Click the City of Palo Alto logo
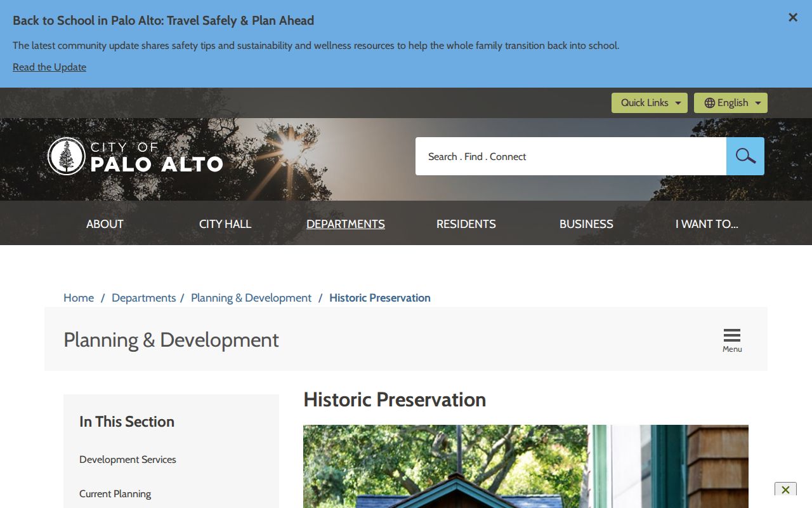This screenshot has height=508, width=812. (135, 156)
